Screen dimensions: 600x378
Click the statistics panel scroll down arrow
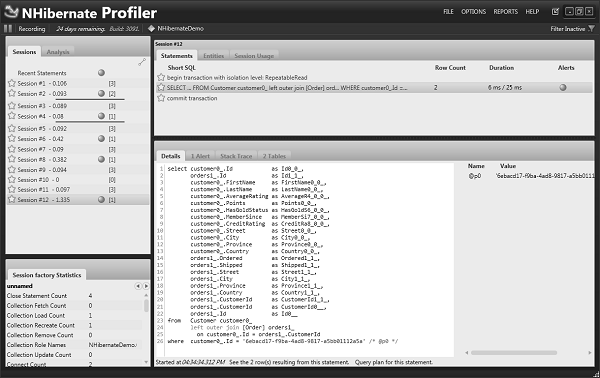[x=146, y=362]
